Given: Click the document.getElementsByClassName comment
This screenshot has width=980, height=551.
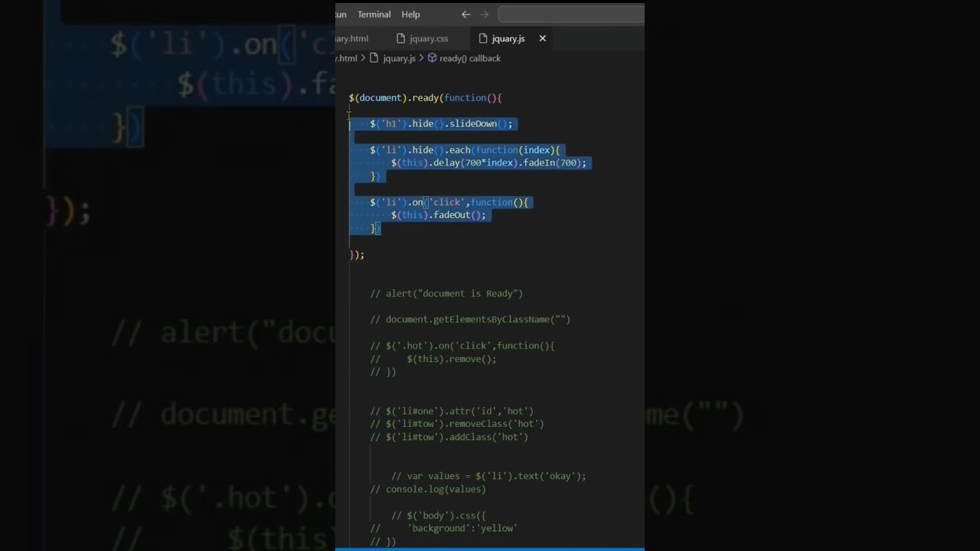Looking at the screenshot, I should [470, 319].
